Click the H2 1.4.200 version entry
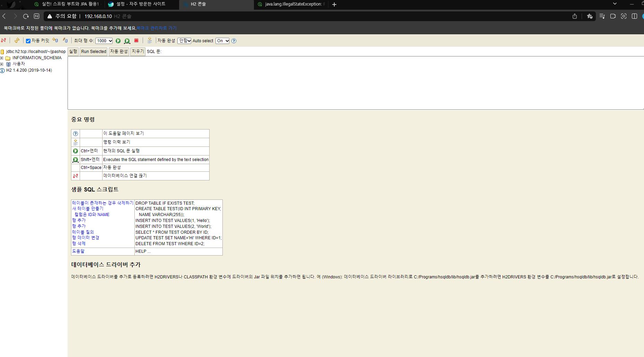644x357 pixels. point(29,70)
